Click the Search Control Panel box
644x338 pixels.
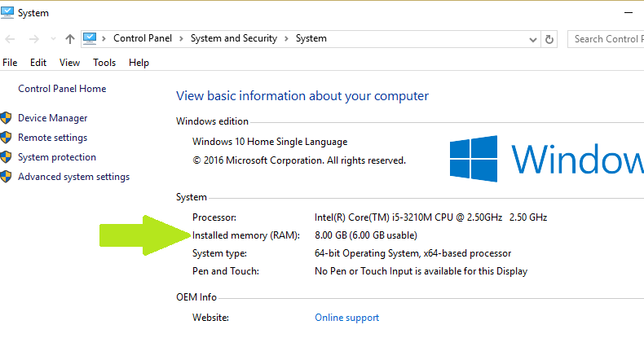point(607,39)
